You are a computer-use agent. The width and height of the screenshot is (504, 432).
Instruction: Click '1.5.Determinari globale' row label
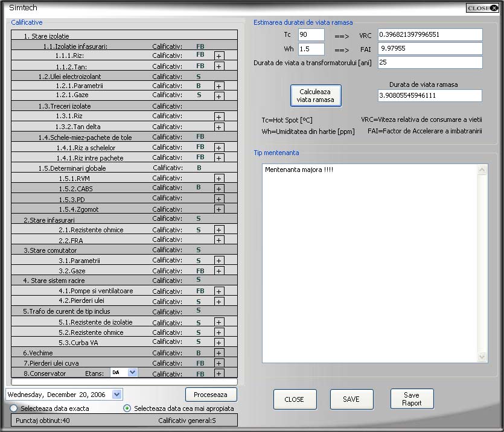point(72,168)
